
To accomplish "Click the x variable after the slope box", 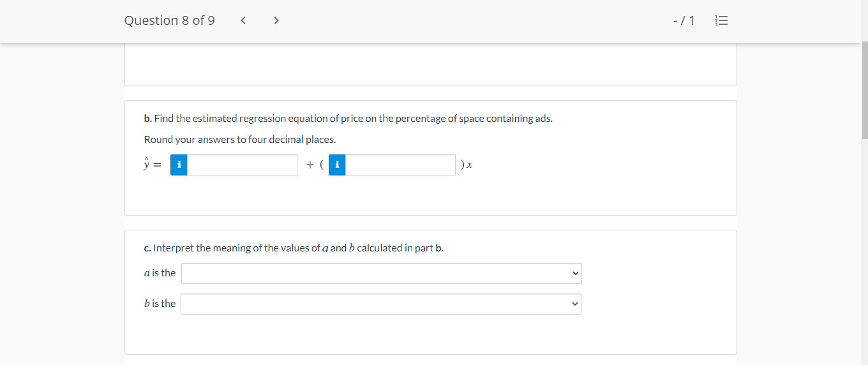I will click(469, 165).
